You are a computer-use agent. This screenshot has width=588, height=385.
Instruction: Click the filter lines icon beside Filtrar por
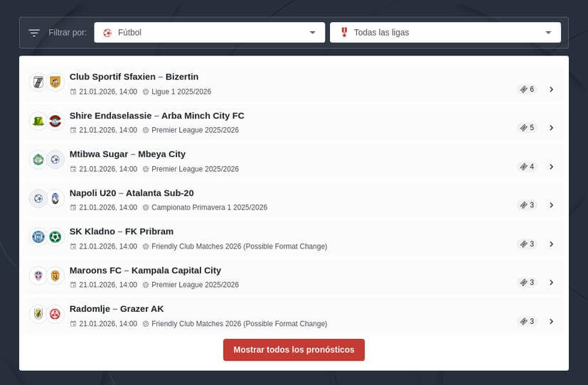coord(34,33)
